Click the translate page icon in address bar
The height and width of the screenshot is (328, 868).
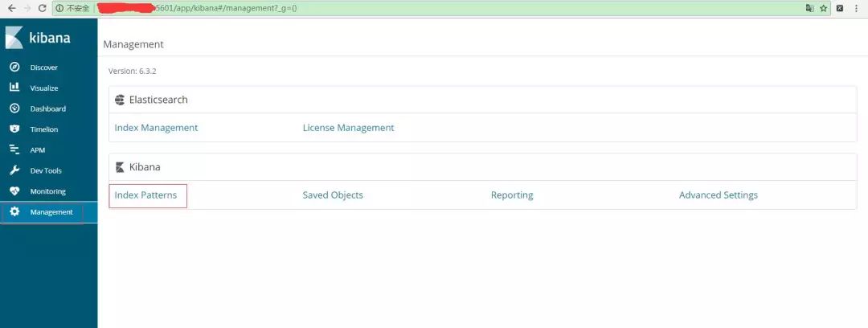click(810, 8)
